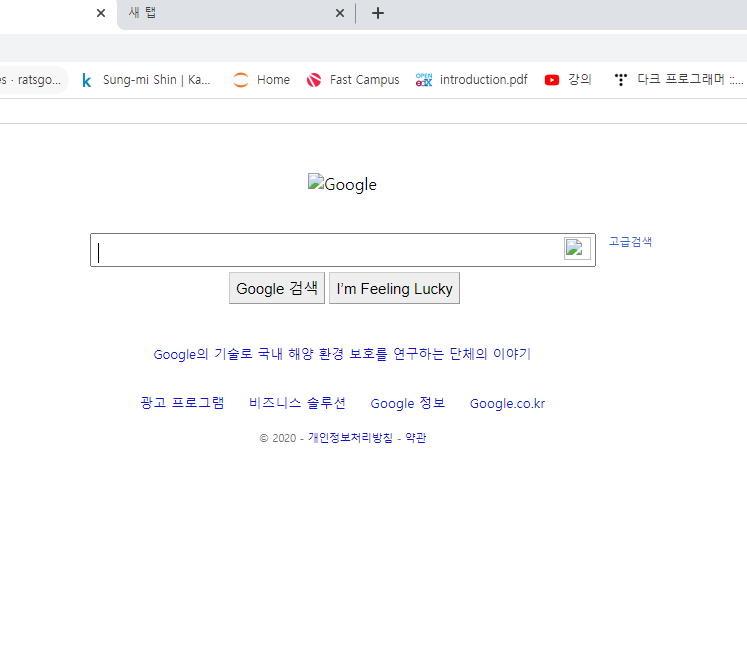The height and width of the screenshot is (660, 747).
Task: Close the 새 탭 tab
Action: 340,13
